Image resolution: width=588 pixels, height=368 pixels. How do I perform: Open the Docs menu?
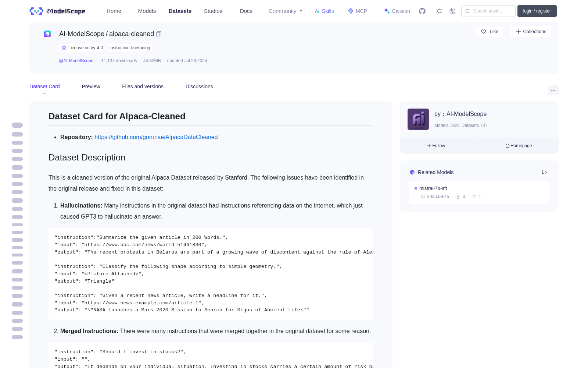[246, 11]
